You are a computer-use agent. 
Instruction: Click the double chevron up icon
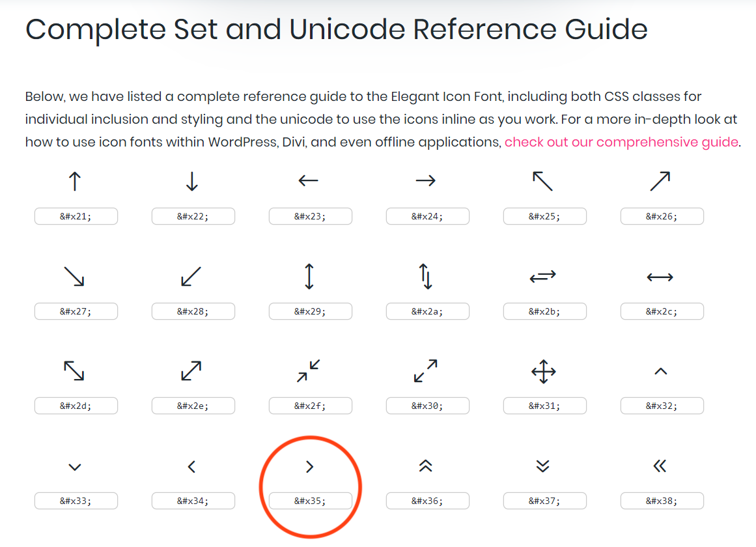426,466
